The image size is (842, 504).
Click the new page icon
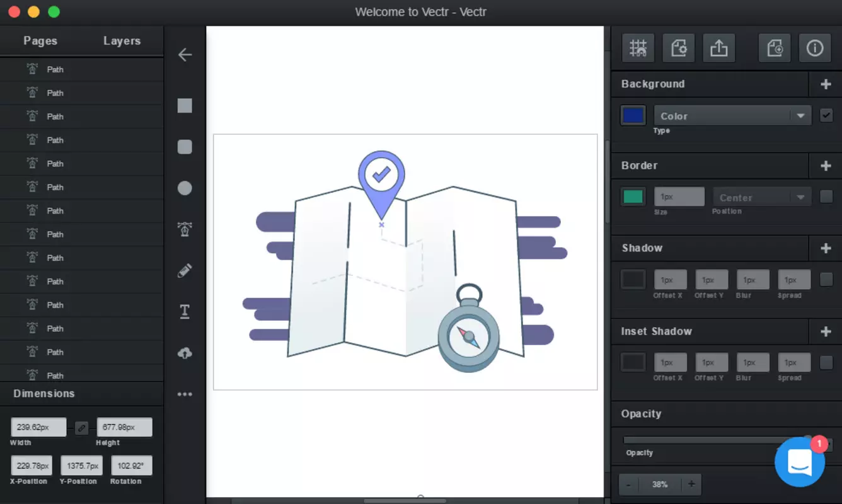point(775,48)
